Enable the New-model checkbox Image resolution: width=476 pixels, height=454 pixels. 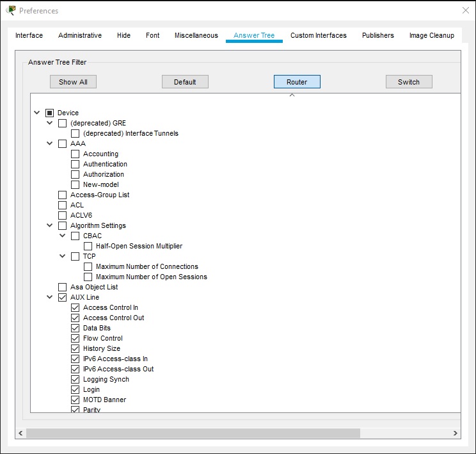[x=75, y=185]
